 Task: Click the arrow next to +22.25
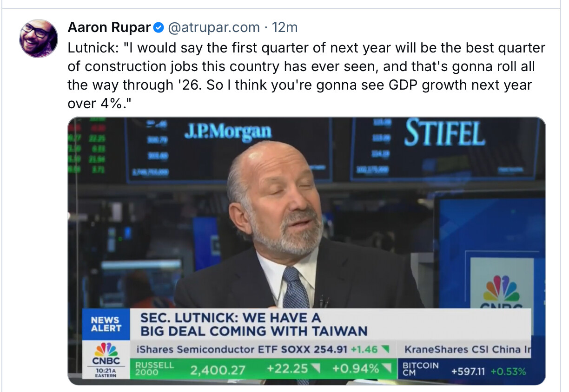tap(316, 369)
